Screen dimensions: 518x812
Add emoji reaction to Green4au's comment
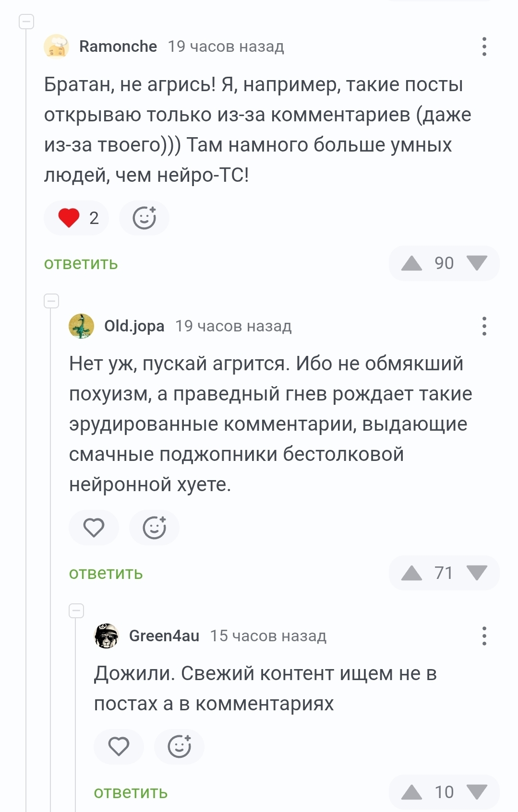(179, 747)
